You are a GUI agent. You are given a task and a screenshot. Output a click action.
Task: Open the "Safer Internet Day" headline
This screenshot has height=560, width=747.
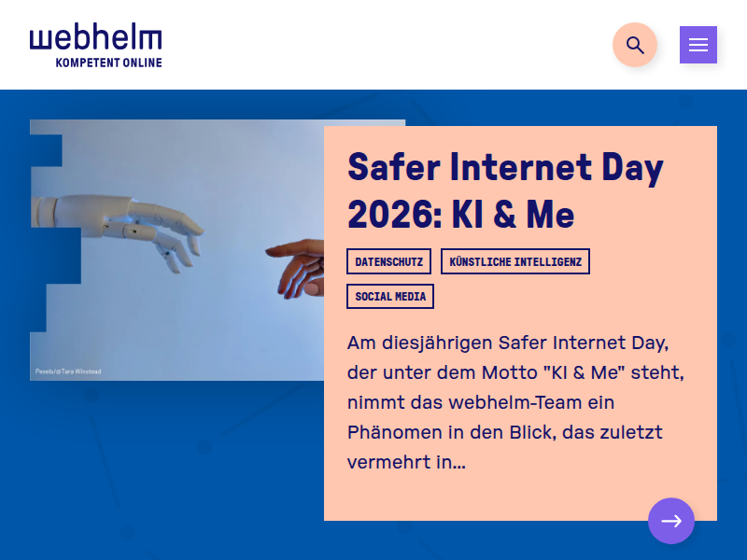pyautogui.click(x=505, y=168)
